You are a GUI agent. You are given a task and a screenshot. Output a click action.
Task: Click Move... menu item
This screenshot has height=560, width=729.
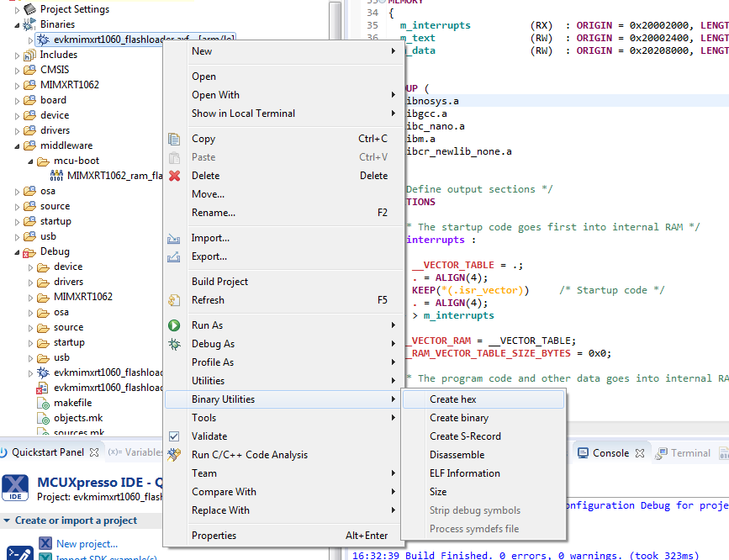coord(283,194)
